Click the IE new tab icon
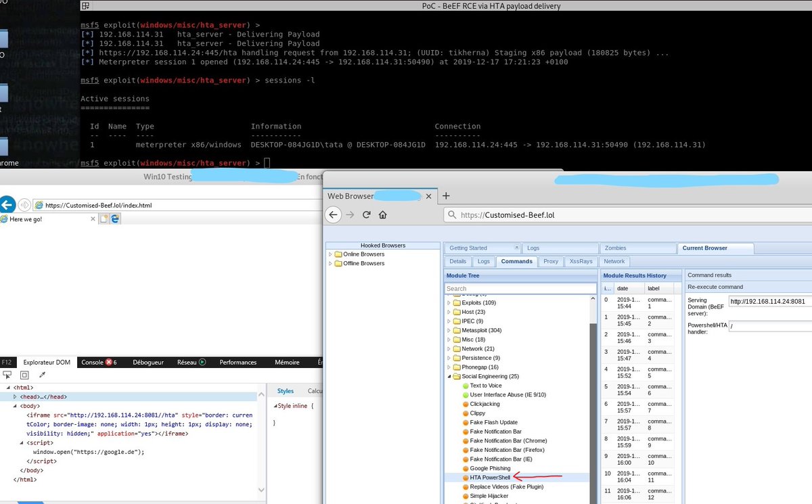The width and height of the screenshot is (812, 504). pyautogui.click(x=104, y=219)
